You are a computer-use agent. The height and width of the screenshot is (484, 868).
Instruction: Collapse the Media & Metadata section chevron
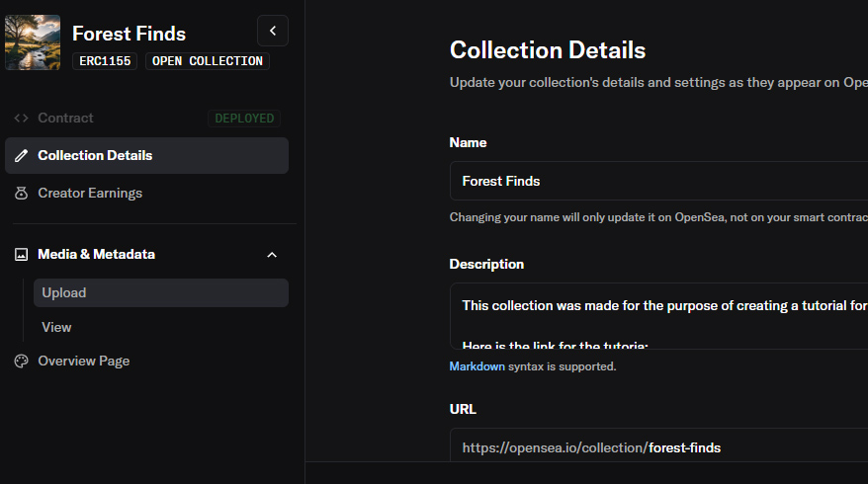click(272, 255)
